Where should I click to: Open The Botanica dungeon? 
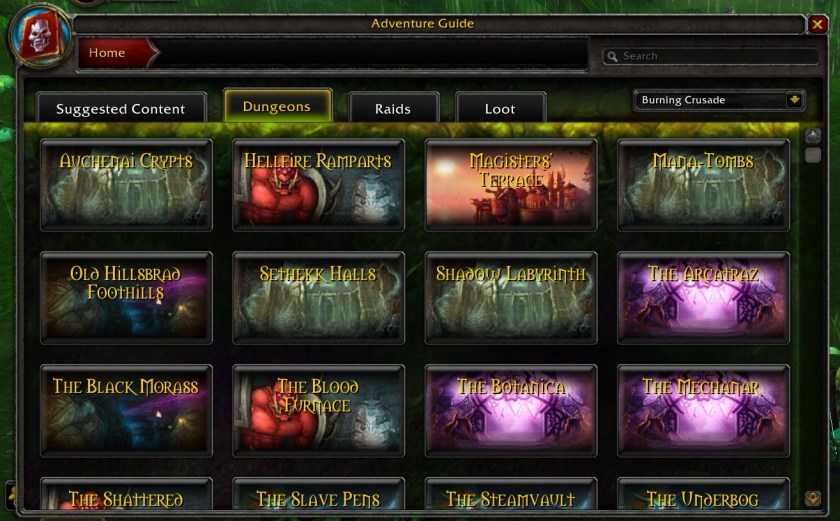511,411
